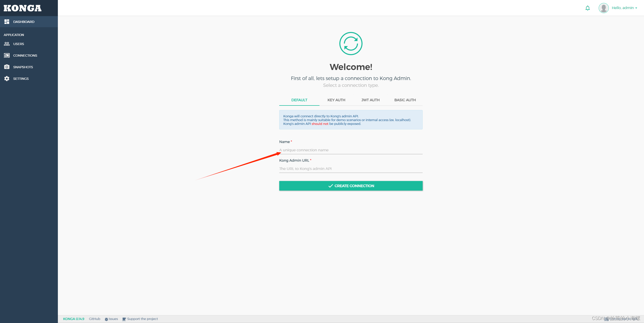
Task: Select the KEY AUTH tab
Action: pos(336,100)
